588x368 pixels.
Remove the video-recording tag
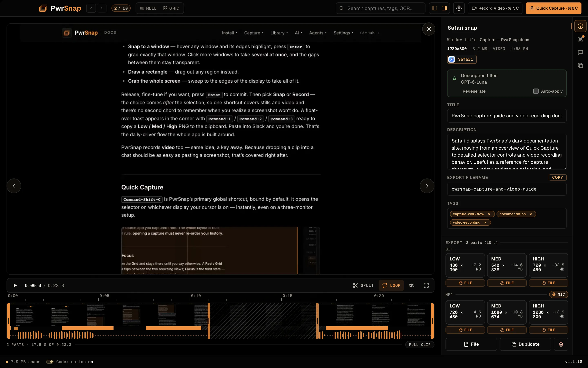tap(485, 222)
